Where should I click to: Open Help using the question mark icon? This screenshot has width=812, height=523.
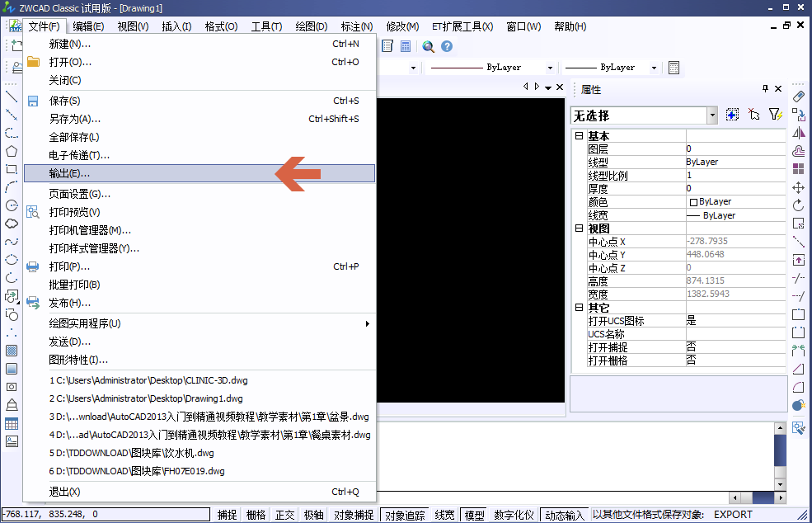click(448, 46)
